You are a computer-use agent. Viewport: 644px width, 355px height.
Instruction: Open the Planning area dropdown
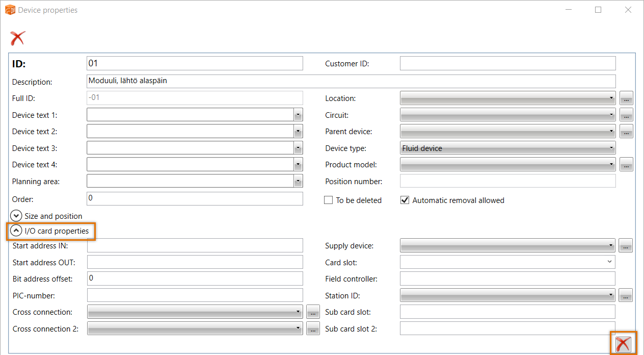[x=298, y=181]
